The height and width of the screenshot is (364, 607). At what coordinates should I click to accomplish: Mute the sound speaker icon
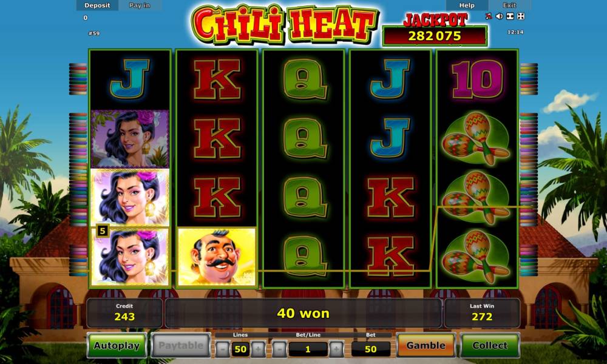(x=500, y=16)
